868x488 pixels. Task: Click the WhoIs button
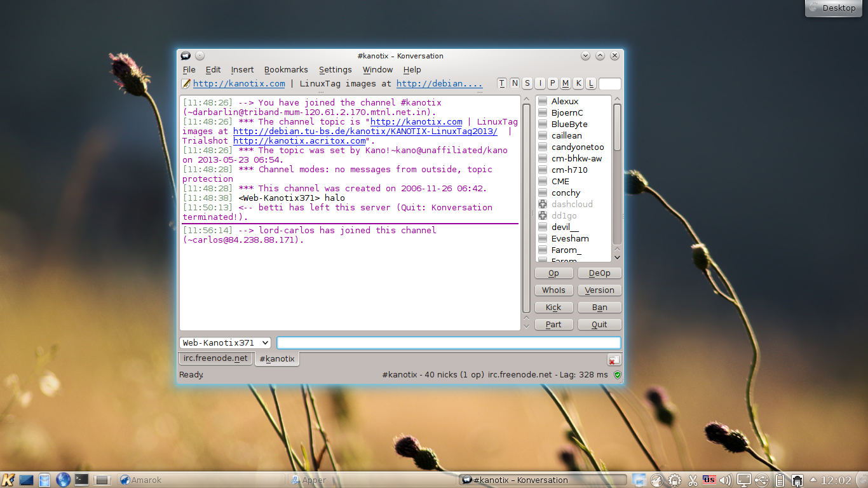pyautogui.click(x=553, y=290)
